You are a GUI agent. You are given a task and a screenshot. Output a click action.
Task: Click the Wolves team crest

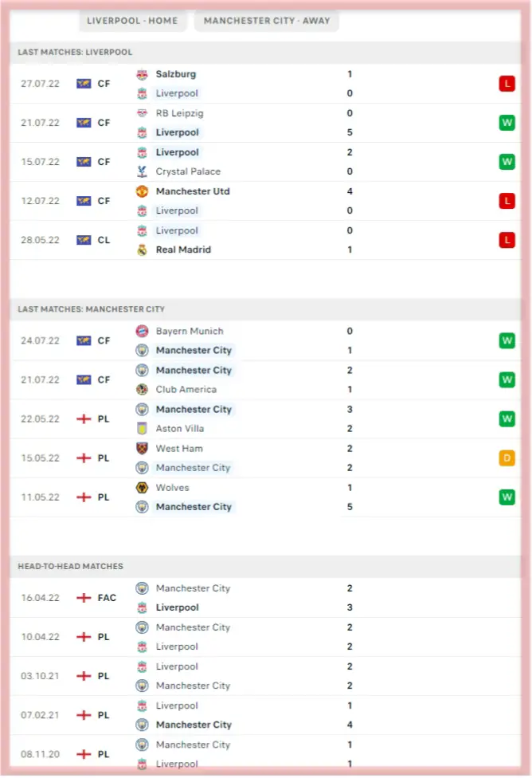pyautogui.click(x=142, y=488)
